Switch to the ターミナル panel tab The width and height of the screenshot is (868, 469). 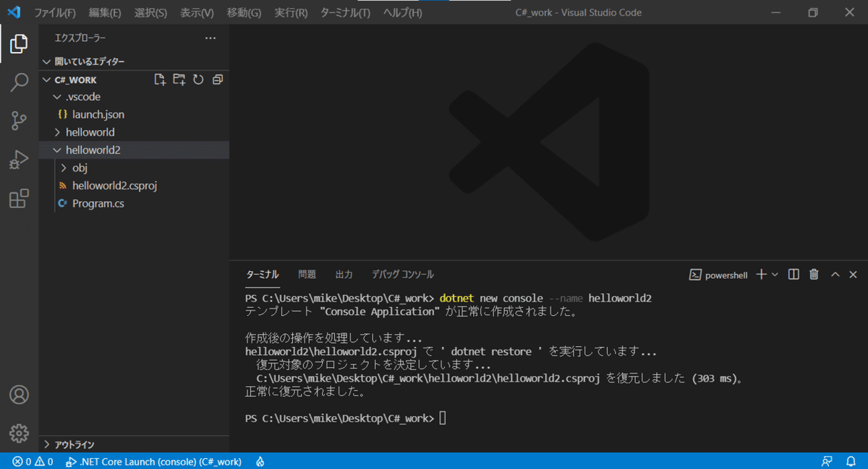click(x=262, y=275)
